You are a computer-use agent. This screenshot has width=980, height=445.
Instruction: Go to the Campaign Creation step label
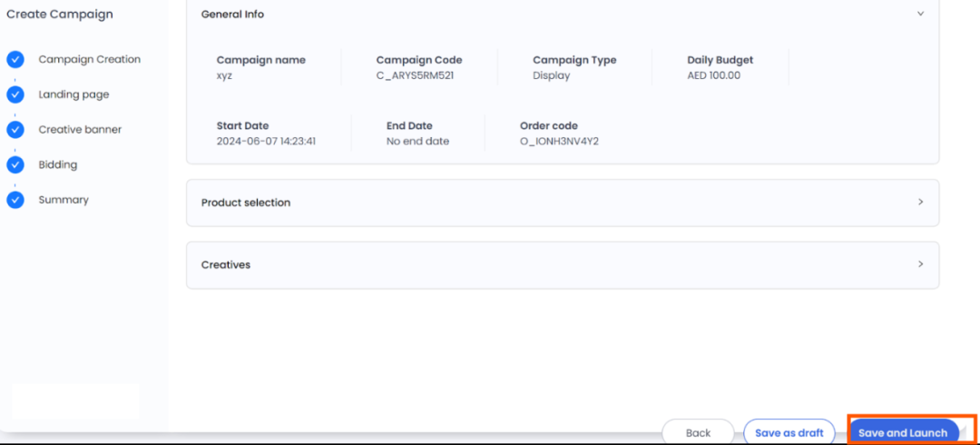click(89, 60)
